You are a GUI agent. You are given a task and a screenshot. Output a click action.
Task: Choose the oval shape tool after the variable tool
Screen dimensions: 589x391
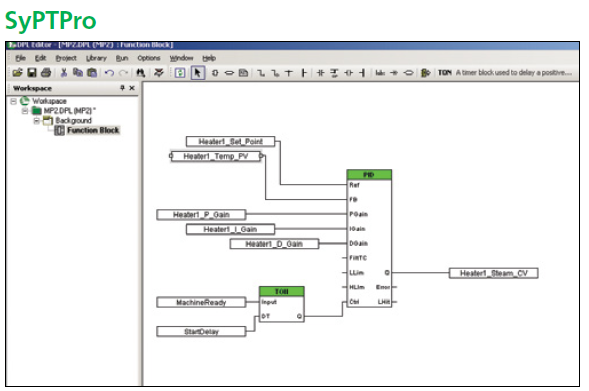(x=229, y=73)
